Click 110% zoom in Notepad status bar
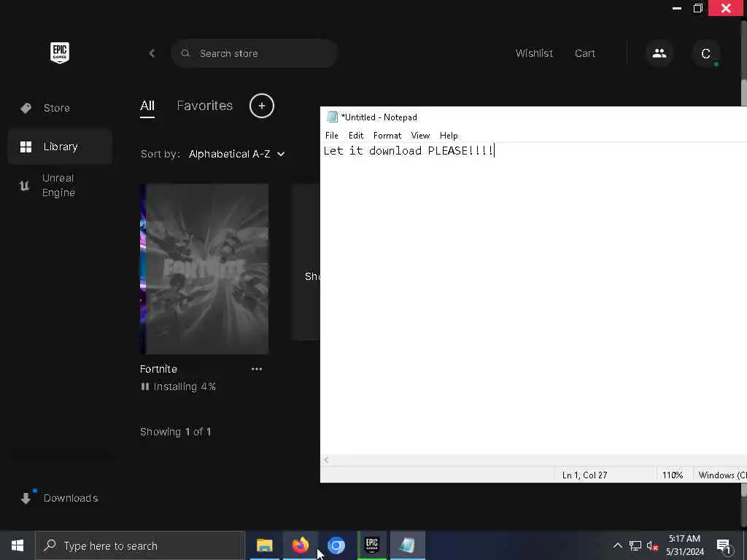The height and width of the screenshot is (560, 747). [672, 475]
